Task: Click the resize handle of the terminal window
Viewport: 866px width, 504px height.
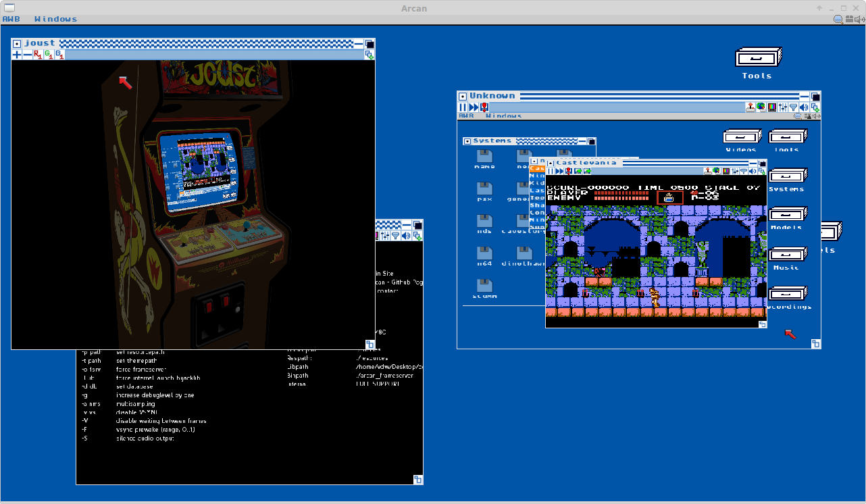Action: tap(418, 480)
